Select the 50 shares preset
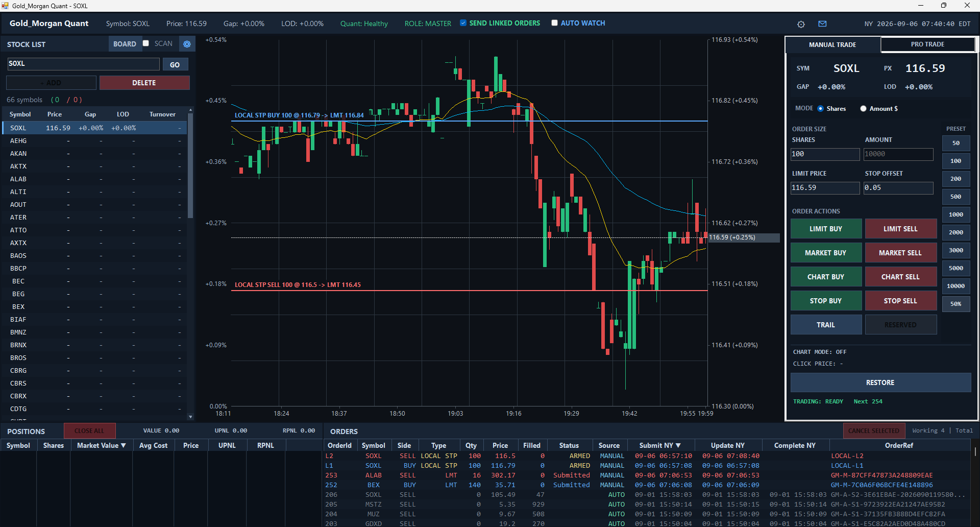The image size is (980, 527). tap(955, 143)
